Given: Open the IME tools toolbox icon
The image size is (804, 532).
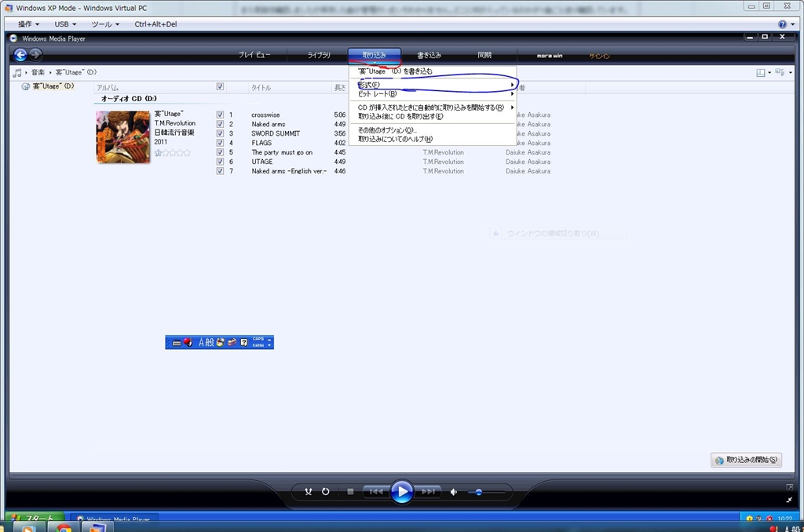Looking at the screenshot, I should tap(232, 342).
